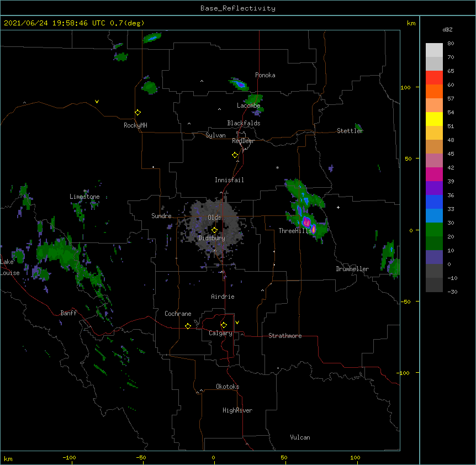Click the yellow diamond marker south of RedDeer
476x465 pixels.
pyautogui.click(x=235, y=155)
